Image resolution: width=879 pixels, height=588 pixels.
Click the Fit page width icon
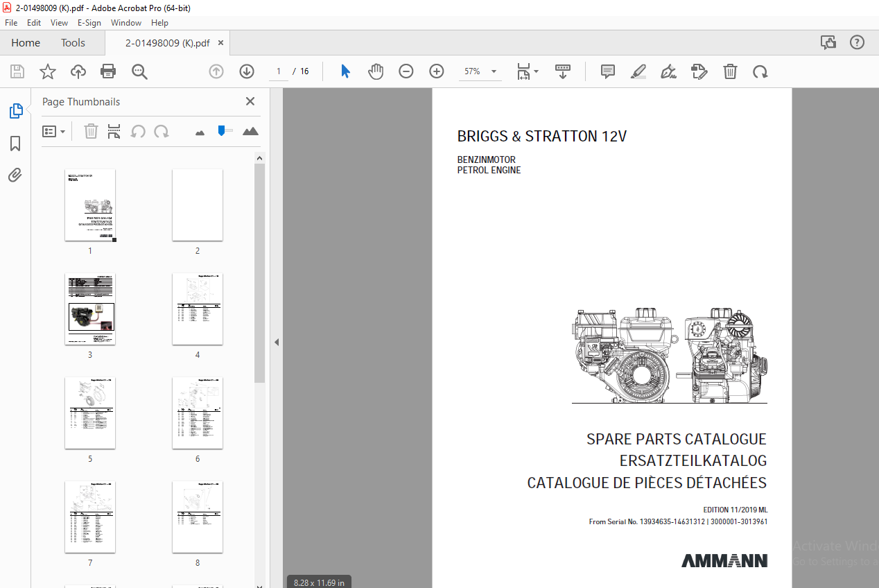[x=524, y=71]
